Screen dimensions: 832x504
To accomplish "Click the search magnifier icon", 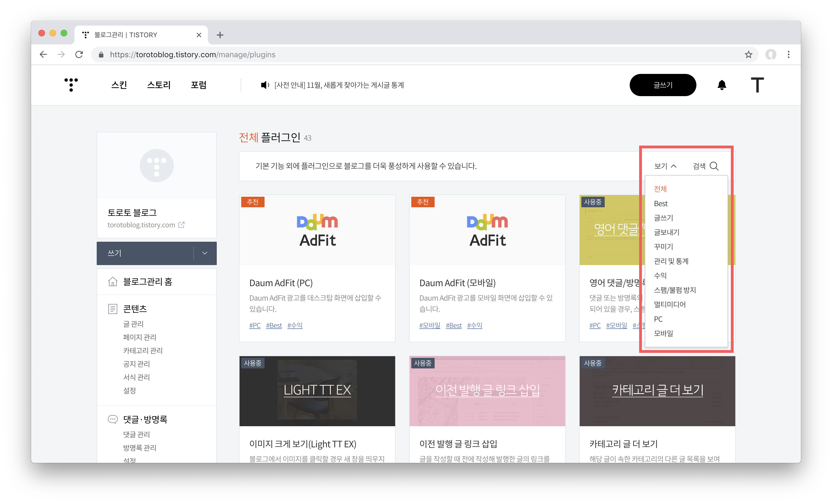I will click(714, 166).
